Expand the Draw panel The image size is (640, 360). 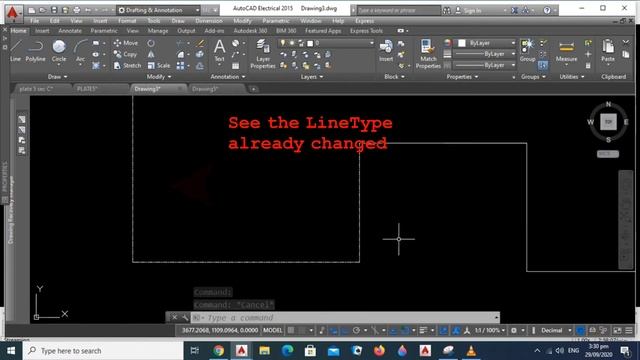[58, 77]
